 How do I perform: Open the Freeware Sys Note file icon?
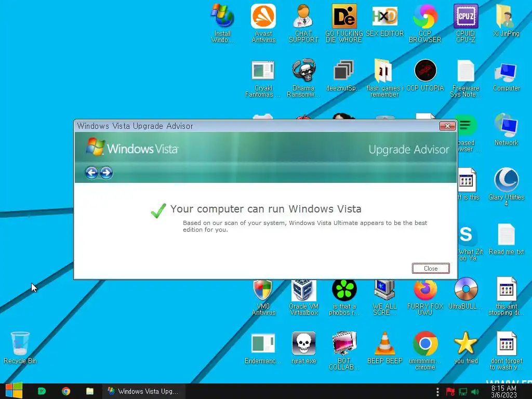(465, 78)
